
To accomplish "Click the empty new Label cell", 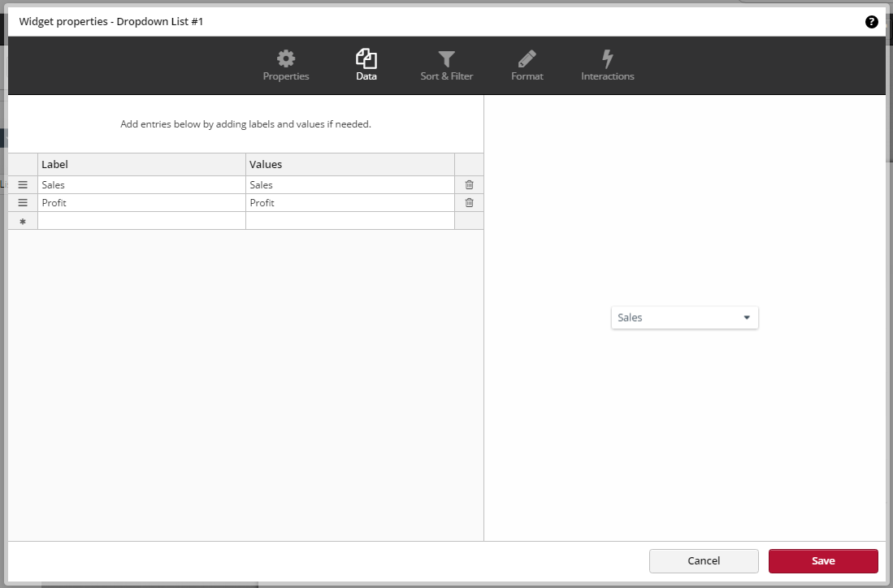I will click(x=141, y=221).
